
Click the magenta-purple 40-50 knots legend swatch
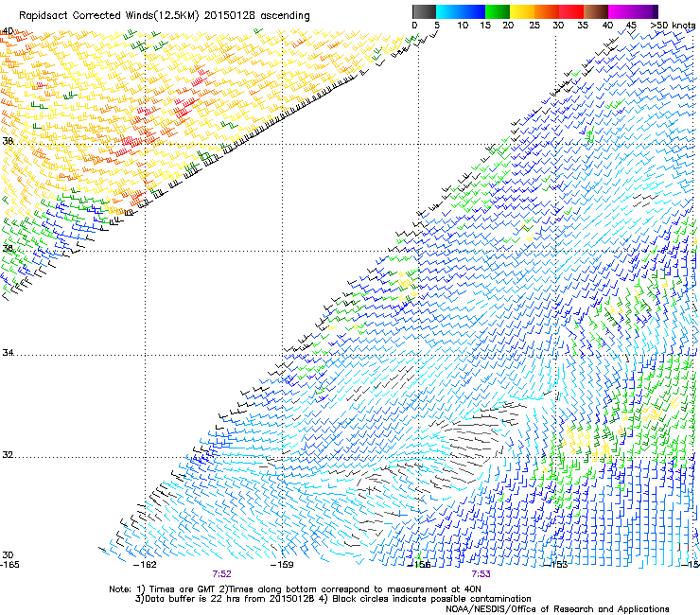pyautogui.click(x=633, y=11)
